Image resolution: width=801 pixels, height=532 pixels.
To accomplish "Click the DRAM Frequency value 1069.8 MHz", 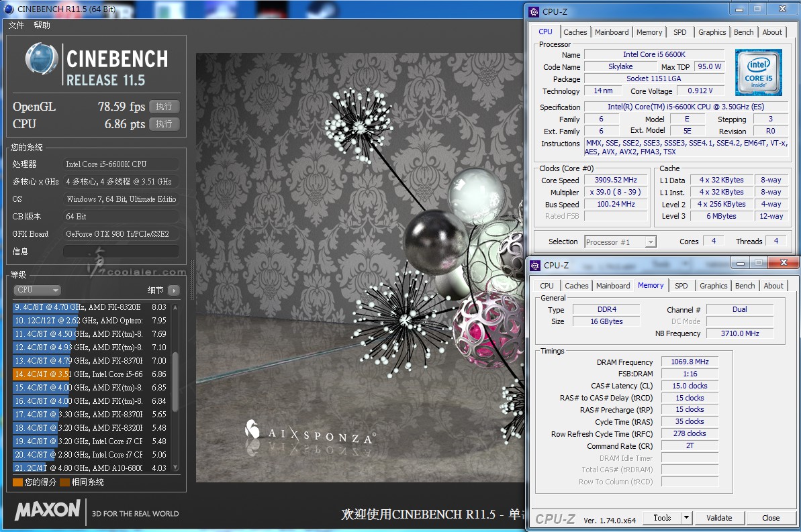I will pyautogui.click(x=690, y=362).
